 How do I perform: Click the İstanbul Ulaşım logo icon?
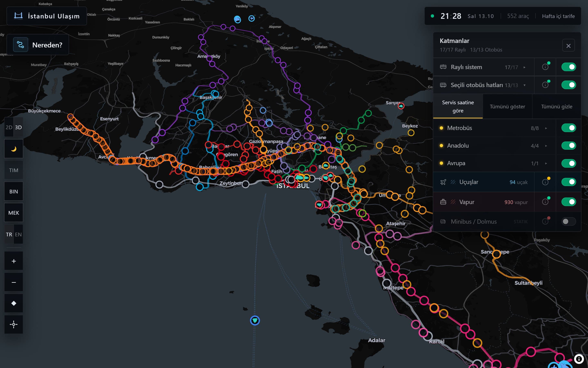(18, 16)
